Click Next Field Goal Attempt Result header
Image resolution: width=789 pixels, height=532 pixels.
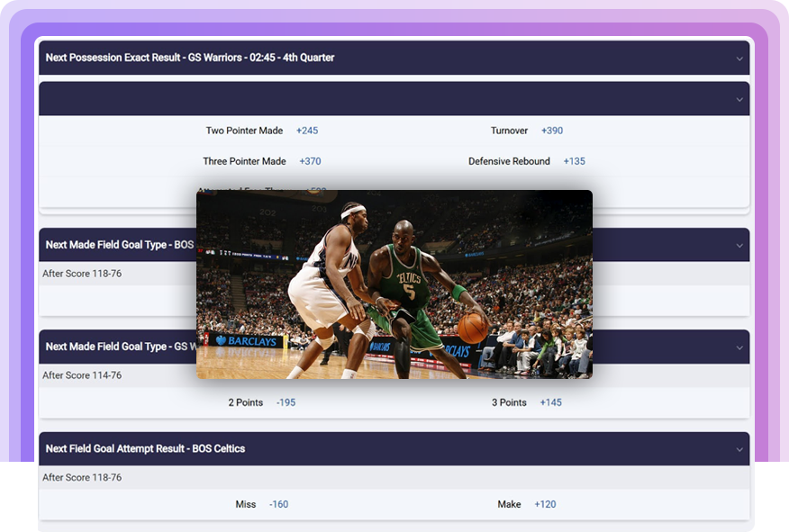pos(394,448)
